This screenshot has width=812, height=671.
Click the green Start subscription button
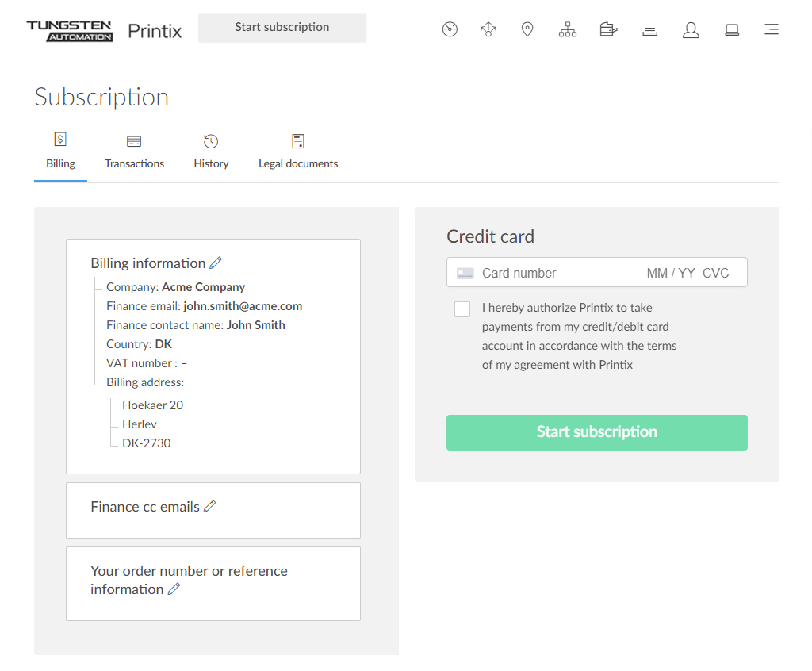(x=596, y=432)
